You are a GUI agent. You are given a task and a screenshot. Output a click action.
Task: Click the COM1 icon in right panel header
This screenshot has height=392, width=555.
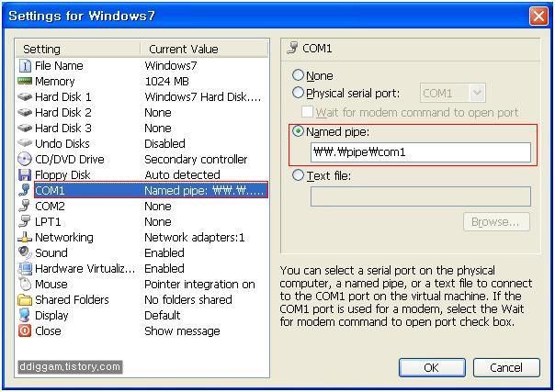pos(293,48)
